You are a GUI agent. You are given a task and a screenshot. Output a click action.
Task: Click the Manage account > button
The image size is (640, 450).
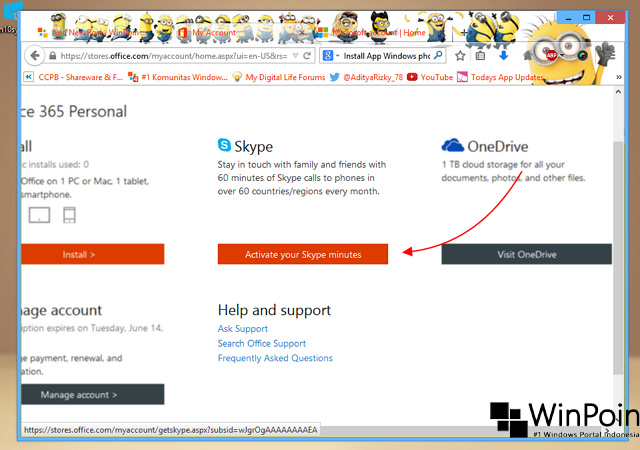(93, 394)
